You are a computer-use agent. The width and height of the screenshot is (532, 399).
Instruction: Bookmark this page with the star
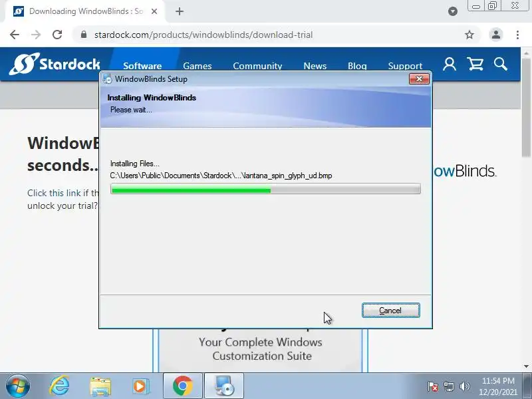point(469,35)
